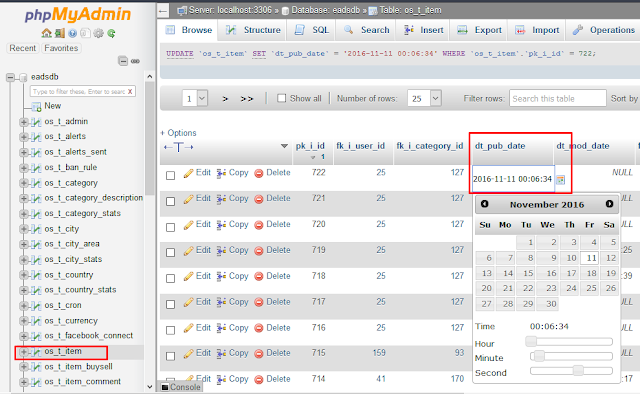Select the checkbox for row 716
Screen dimensions: 640x394
171,330
